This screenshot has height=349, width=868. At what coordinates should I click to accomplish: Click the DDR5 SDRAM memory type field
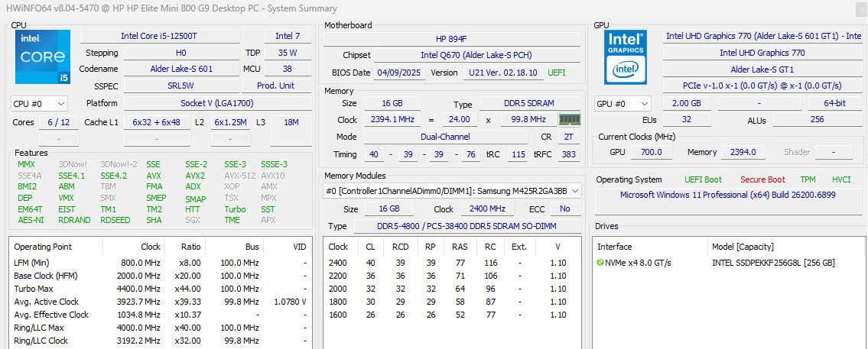point(530,103)
